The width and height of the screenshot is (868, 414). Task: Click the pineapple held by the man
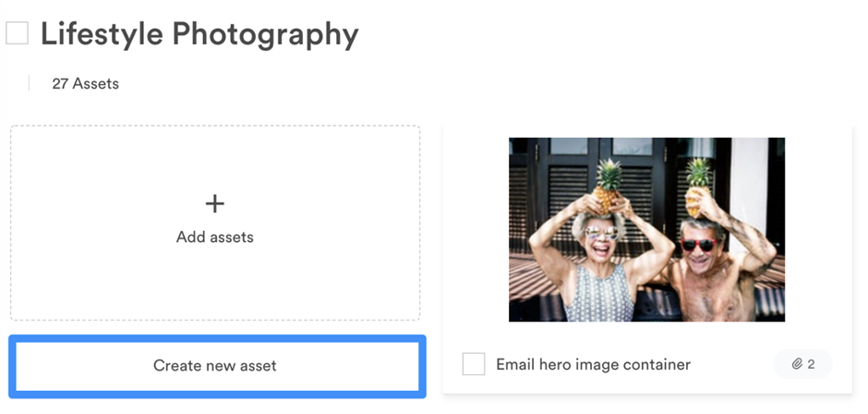697,186
